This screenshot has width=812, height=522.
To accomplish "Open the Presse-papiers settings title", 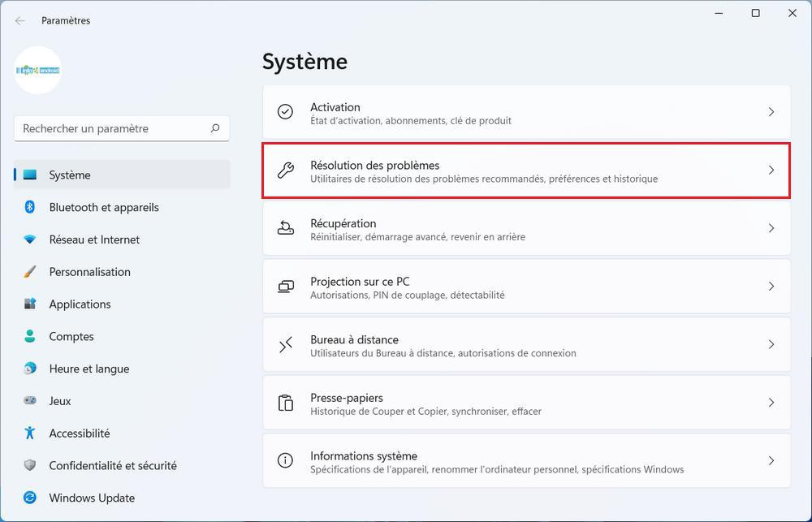I will 347,398.
